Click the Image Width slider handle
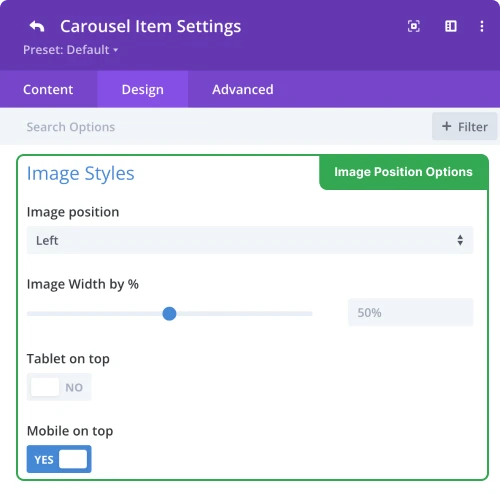 pyautogui.click(x=169, y=314)
